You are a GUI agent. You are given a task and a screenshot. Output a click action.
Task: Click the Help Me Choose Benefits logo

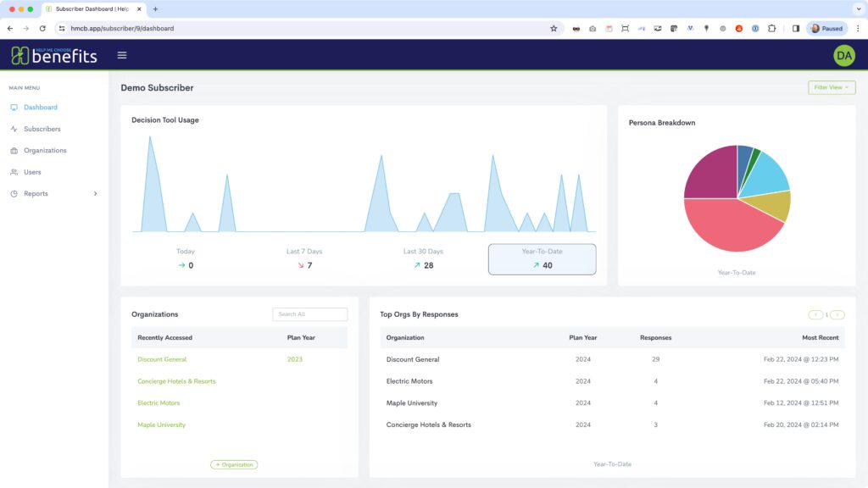point(54,56)
